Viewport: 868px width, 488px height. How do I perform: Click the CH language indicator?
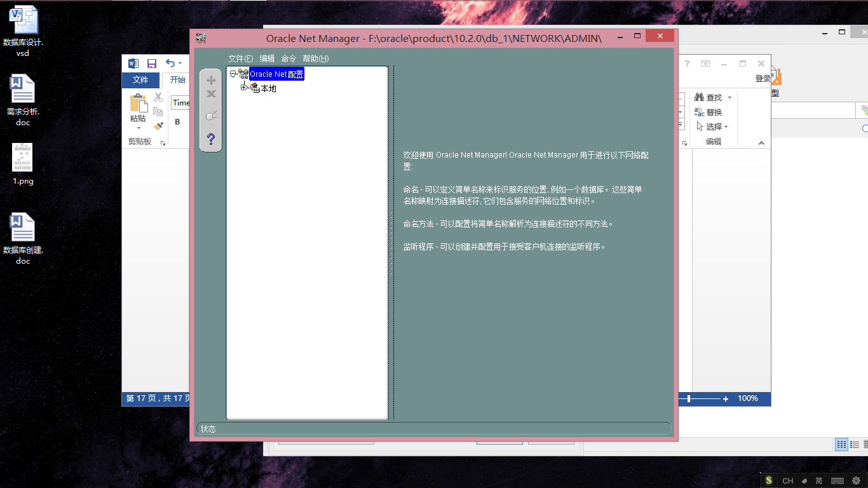[x=788, y=481]
